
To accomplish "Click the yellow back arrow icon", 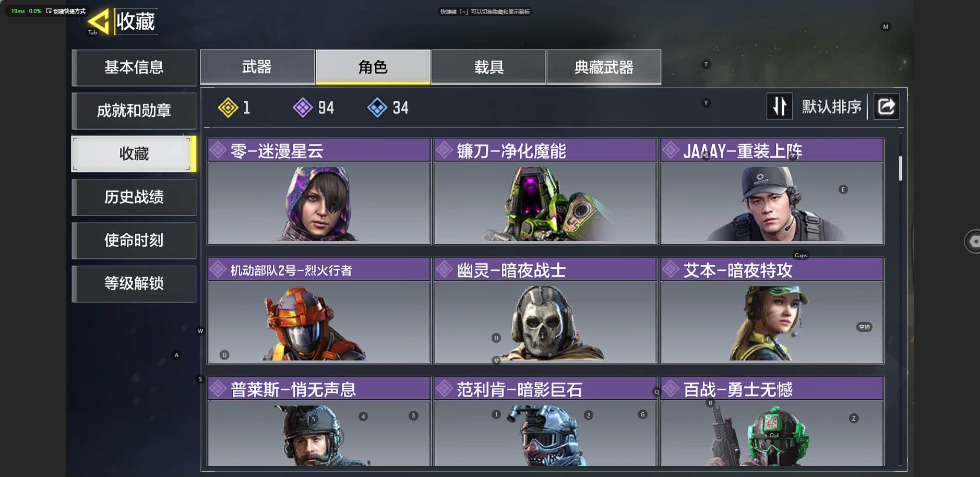I will (x=99, y=21).
